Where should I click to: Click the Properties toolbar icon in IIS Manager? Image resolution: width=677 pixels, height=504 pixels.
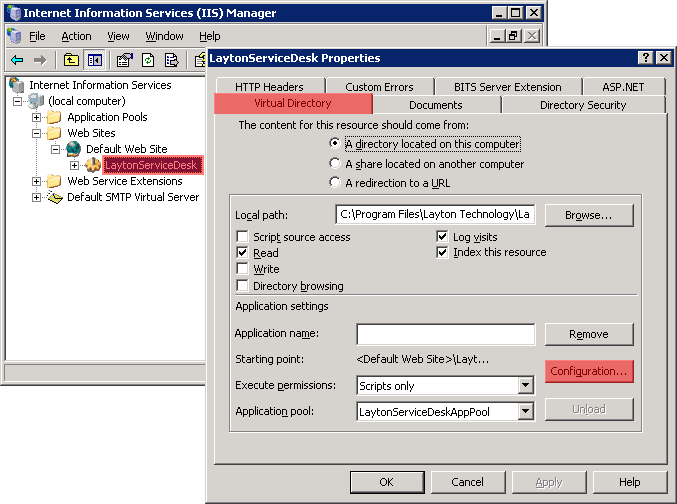pos(125,60)
